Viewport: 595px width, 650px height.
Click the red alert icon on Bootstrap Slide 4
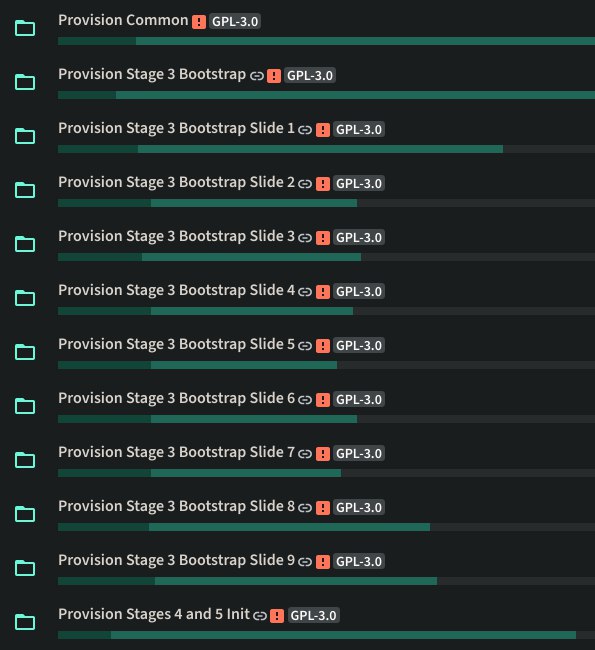pyautogui.click(x=323, y=292)
